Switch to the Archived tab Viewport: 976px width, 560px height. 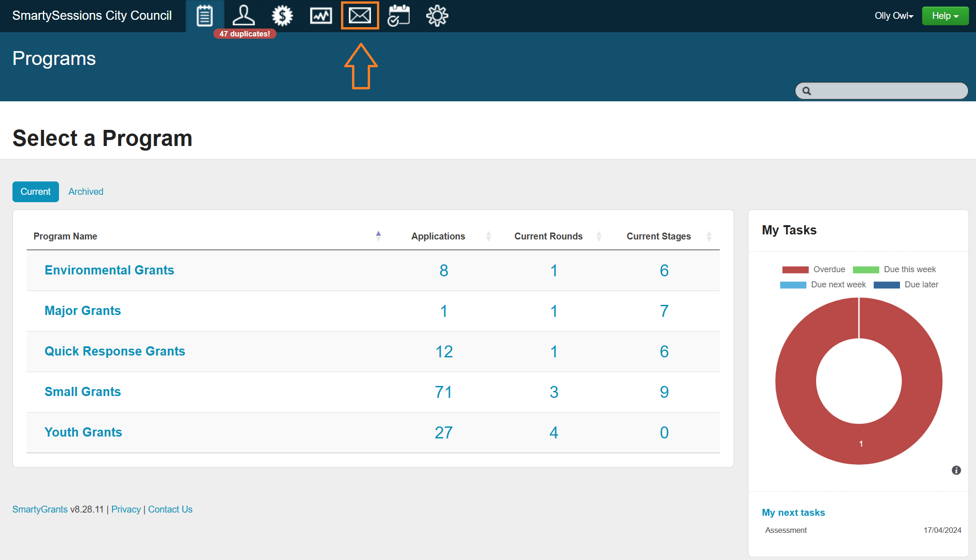pos(86,192)
